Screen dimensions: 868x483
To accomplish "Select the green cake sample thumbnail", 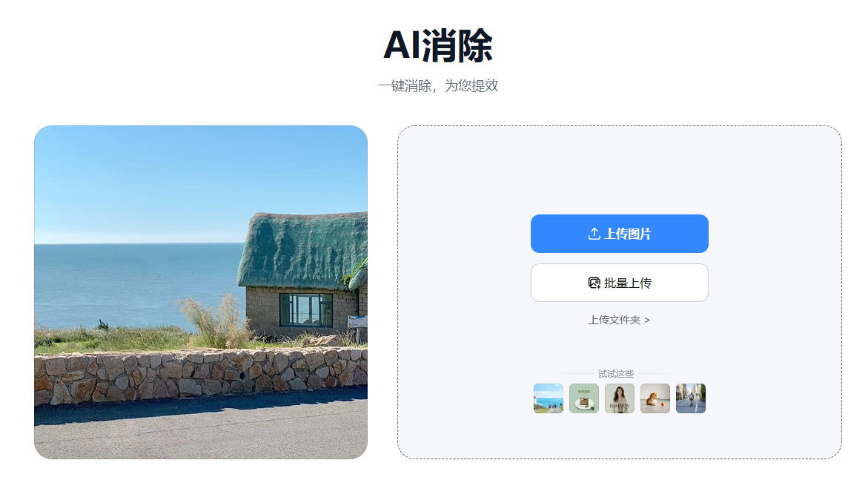I will 584,398.
